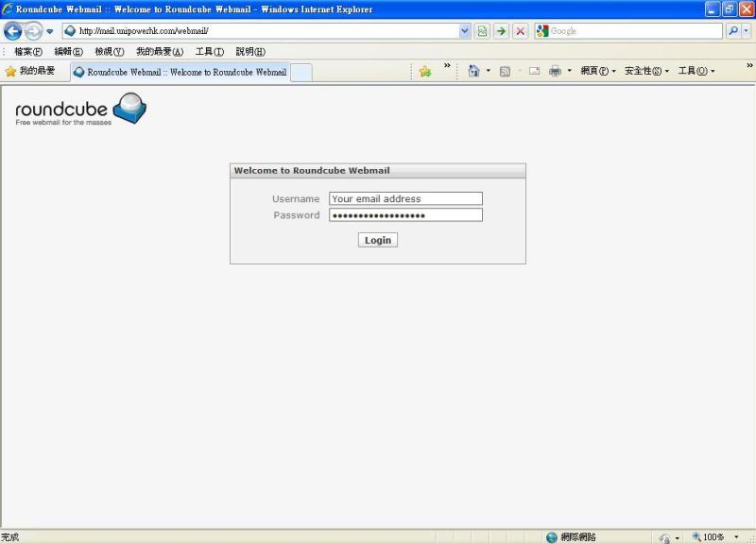Click the Internet Explorer title bar icon
This screenshot has height=544, width=756.
[x=8, y=9]
